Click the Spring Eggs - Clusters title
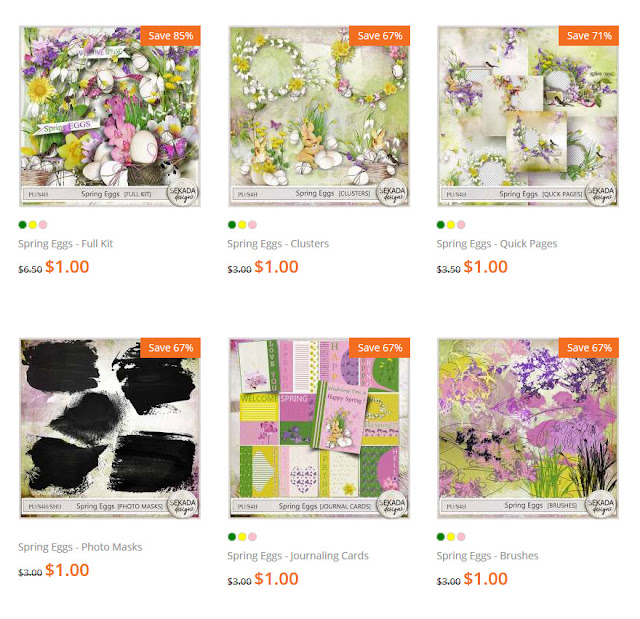Viewport: 640px width, 619px height. [x=278, y=244]
